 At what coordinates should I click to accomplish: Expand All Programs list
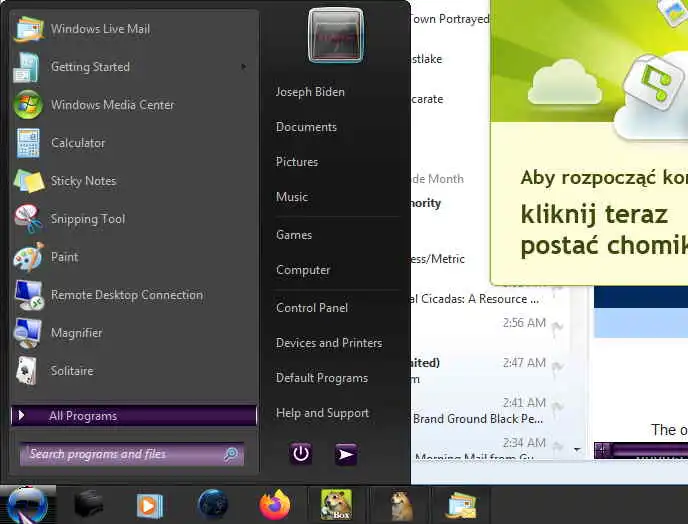[x=134, y=416]
